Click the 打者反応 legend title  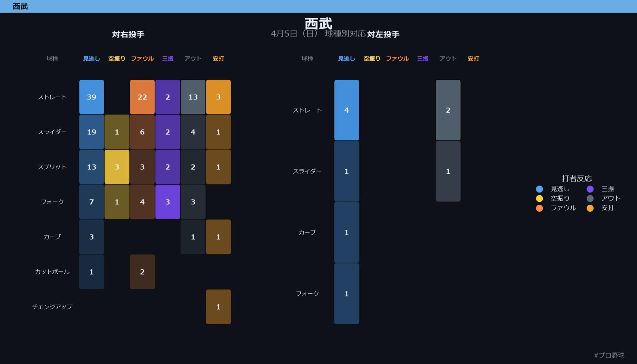pyautogui.click(x=577, y=179)
